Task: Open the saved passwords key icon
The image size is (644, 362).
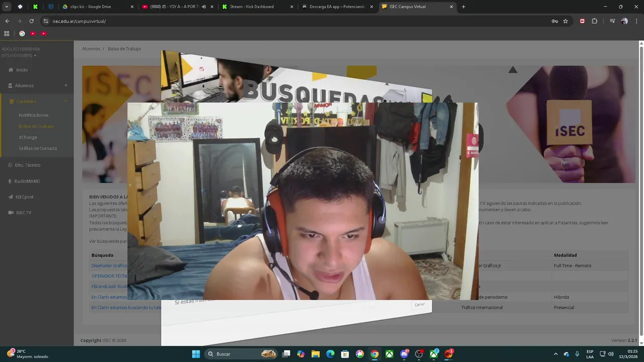Action: coord(554,21)
